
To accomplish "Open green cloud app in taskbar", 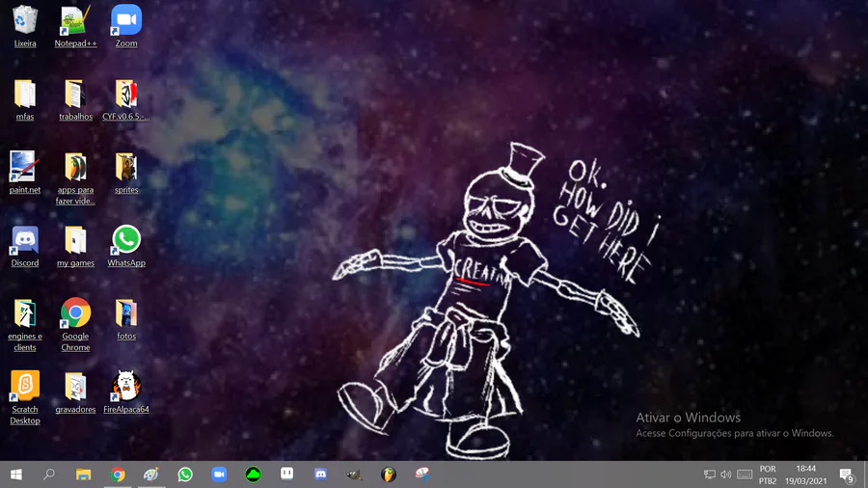I will pos(253,474).
